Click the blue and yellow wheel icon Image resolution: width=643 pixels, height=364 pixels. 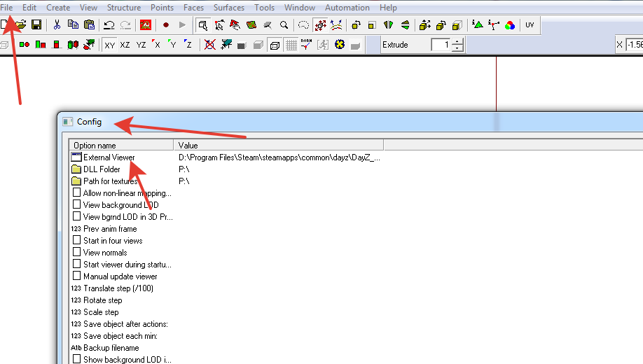point(340,45)
